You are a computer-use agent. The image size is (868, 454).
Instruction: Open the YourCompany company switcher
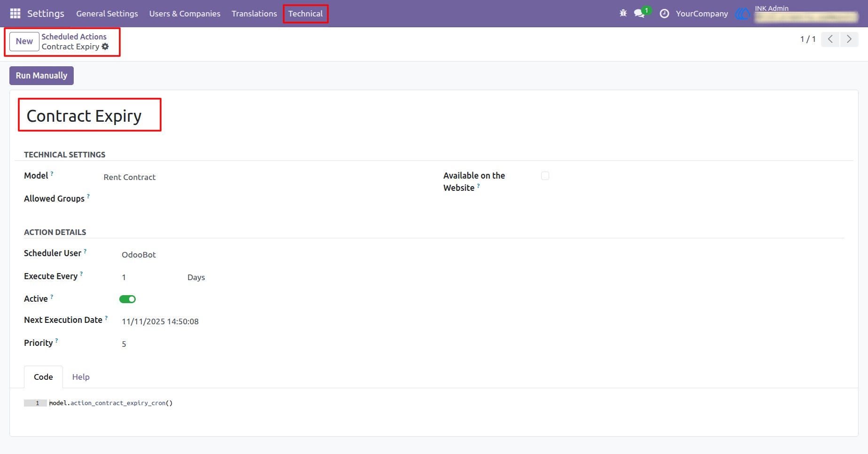pyautogui.click(x=702, y=14)
